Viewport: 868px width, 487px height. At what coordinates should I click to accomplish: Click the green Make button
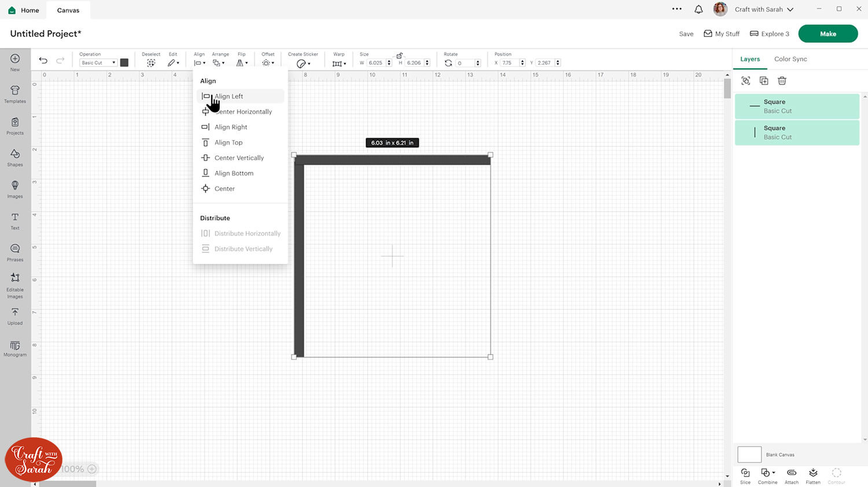828,34
